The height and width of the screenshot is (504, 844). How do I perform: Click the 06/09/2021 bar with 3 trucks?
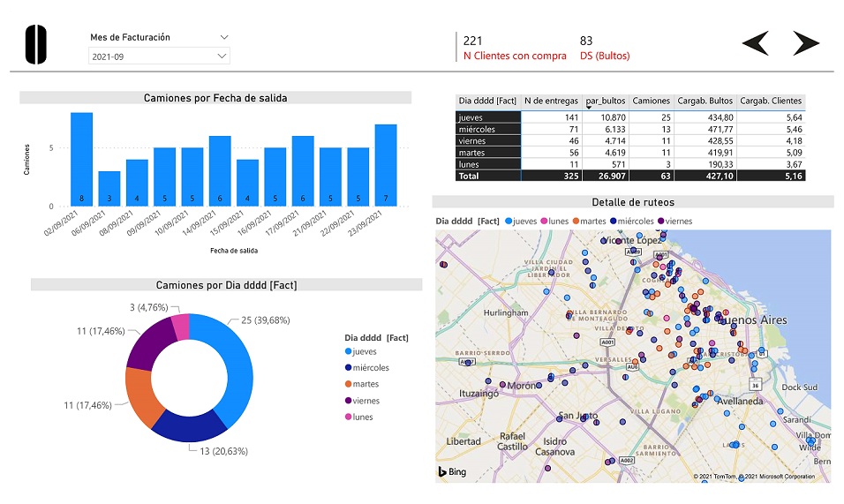(109, 188)
